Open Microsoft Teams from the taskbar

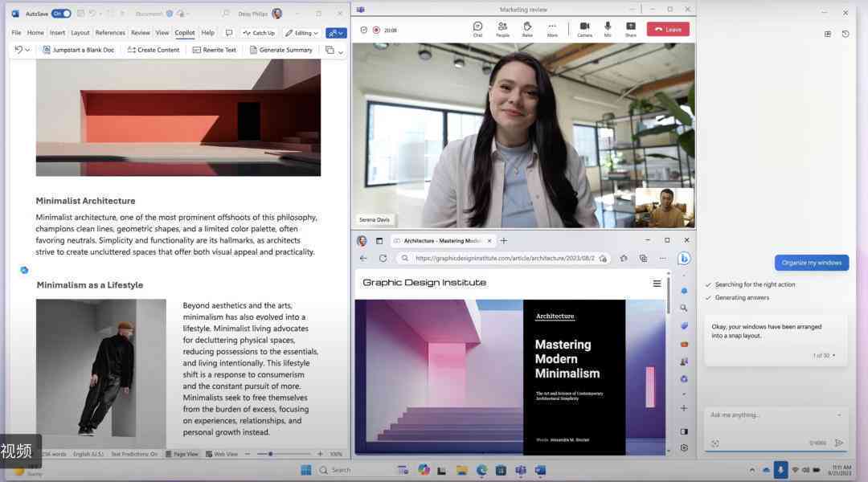(x=520, y=471)
